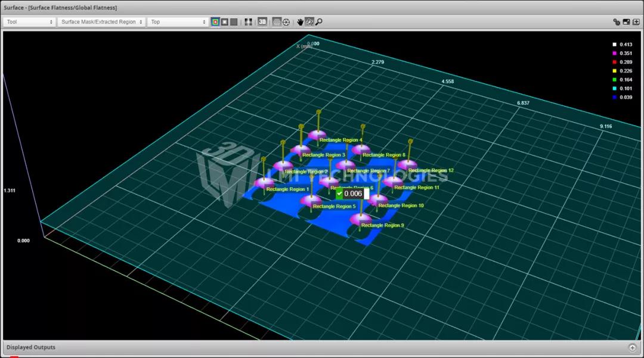Screen dimensions: 644x358
Task: Toggle the 3D view button
Action: click(262, 21)
